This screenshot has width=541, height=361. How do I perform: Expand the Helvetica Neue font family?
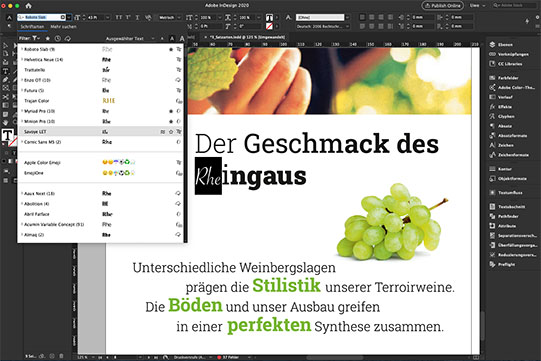click(x=22, y=60)
